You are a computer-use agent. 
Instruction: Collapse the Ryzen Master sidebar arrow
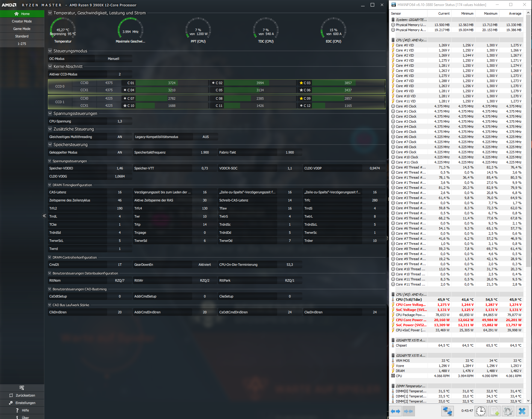(44, 216)
